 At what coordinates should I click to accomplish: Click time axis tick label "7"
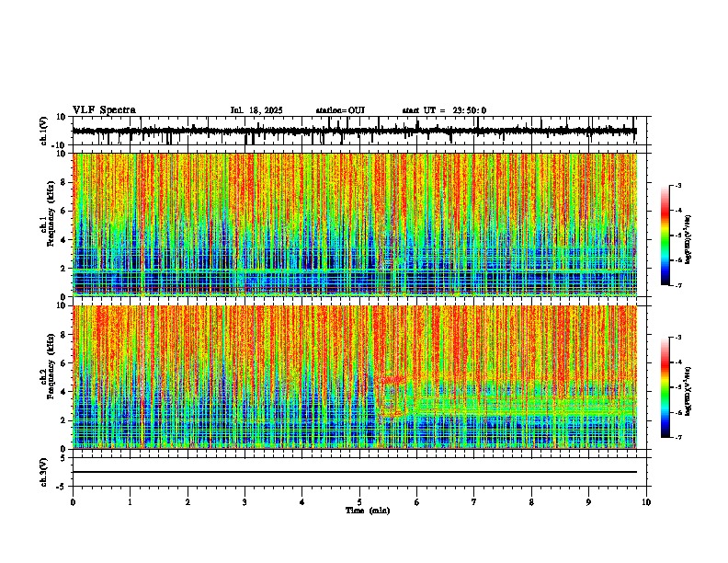click(x=474, y=502)
